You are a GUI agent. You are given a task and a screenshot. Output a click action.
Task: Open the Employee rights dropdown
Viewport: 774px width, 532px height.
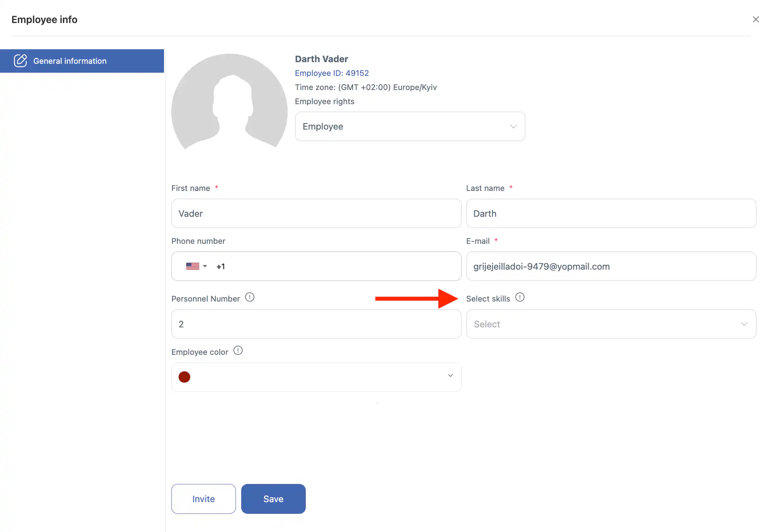point(410,126)
